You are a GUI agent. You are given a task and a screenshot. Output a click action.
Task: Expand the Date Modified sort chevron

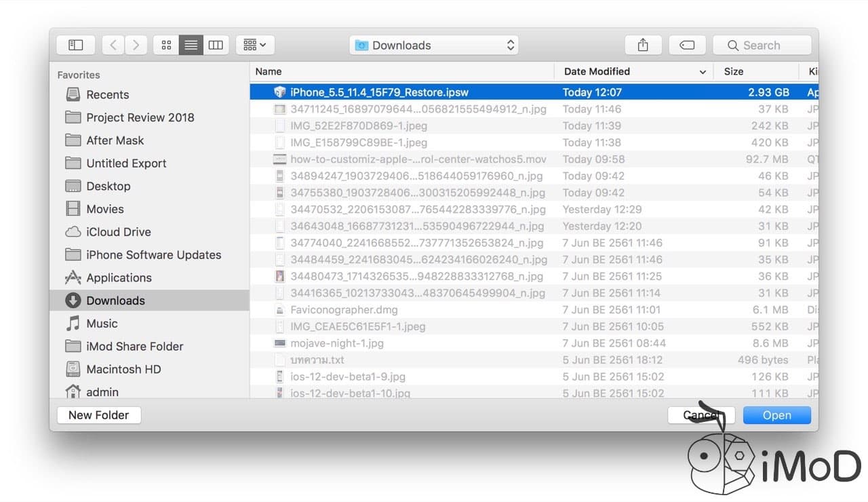point(703,71)
